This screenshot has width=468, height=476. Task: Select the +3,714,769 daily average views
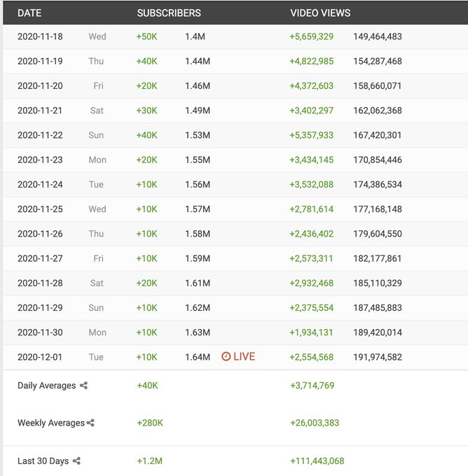pos(312,386)
